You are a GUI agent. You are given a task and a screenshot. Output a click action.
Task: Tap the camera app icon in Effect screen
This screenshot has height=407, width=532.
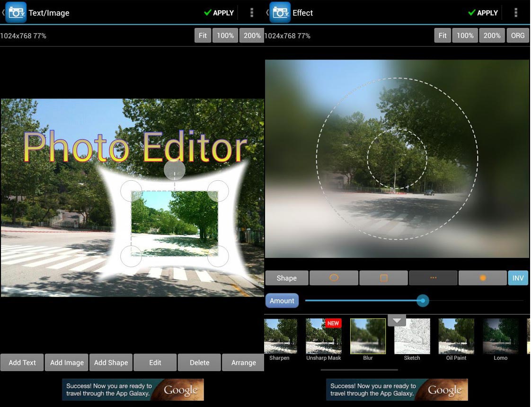[280, 13]
